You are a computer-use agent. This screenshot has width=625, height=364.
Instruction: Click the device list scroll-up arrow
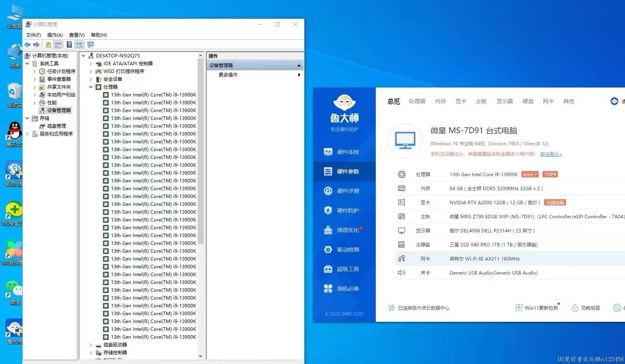(x=200, y=55)
